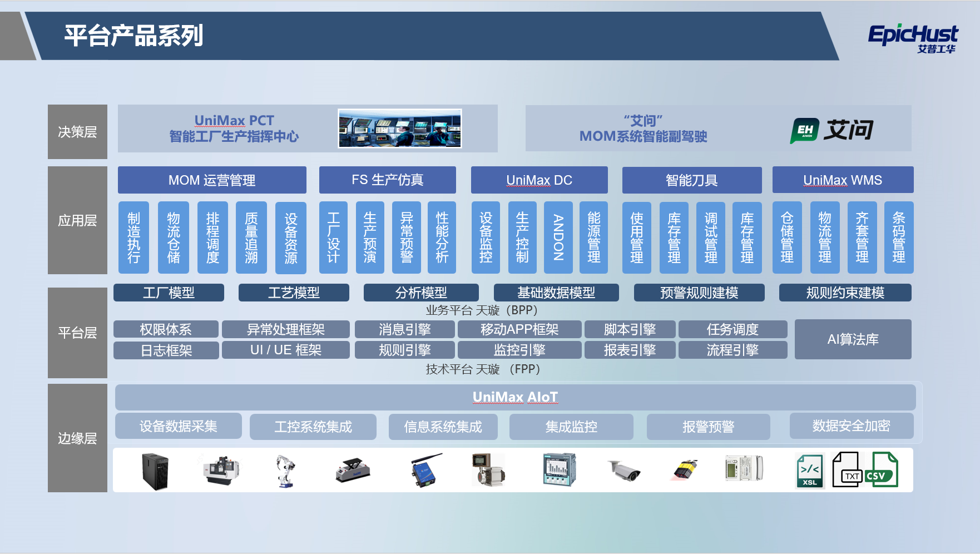
Task: Click the UniMax WMS header
Action: pyautogui.click(x=843, y=180)
